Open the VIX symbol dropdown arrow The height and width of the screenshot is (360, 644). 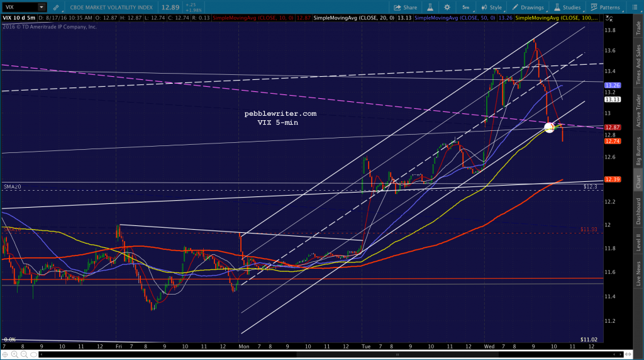click(42, 8)
